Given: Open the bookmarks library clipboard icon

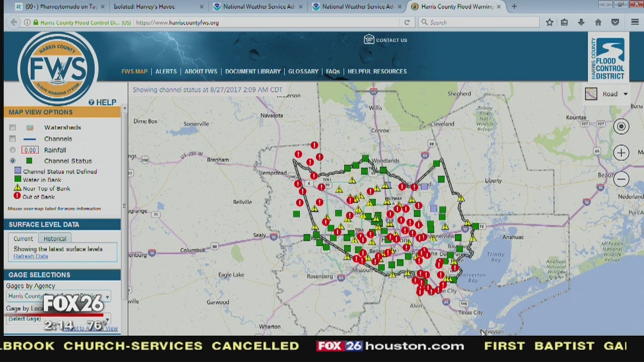Looking at the screenshot, I should pos(565,23).
